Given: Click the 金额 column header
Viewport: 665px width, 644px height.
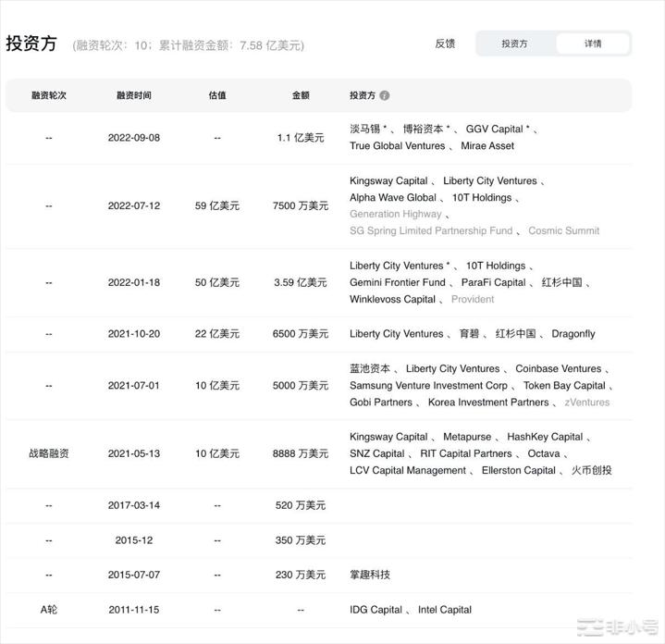Looking at the screenshot, I should (301, 95).
